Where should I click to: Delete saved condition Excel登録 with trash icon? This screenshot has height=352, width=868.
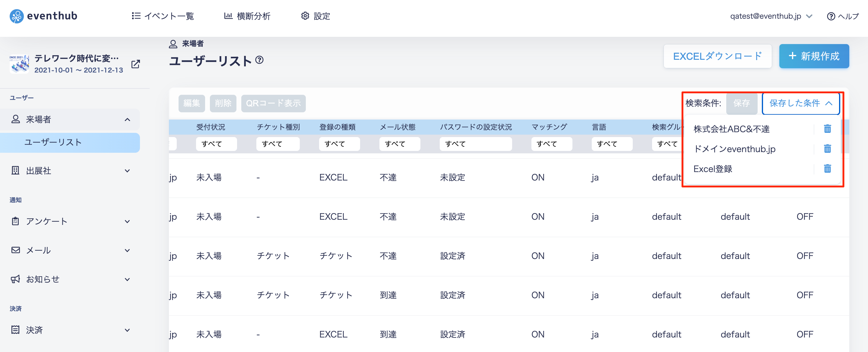827,168
